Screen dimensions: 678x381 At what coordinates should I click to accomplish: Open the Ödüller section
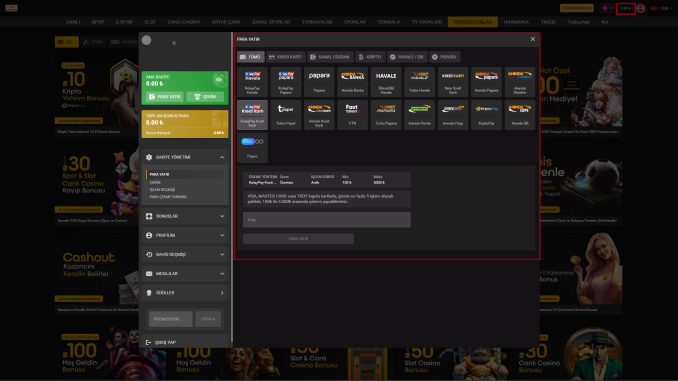coord(185,293)
